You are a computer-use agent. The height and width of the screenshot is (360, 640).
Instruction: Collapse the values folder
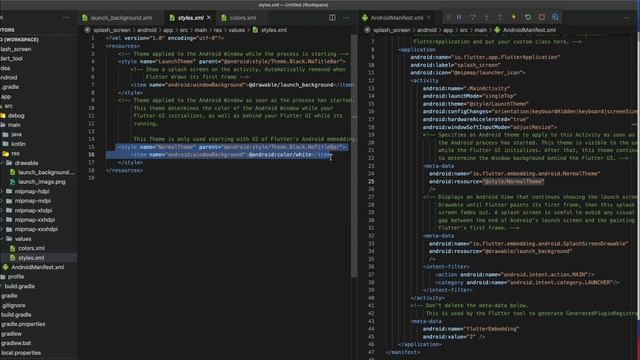coord(23,239)
